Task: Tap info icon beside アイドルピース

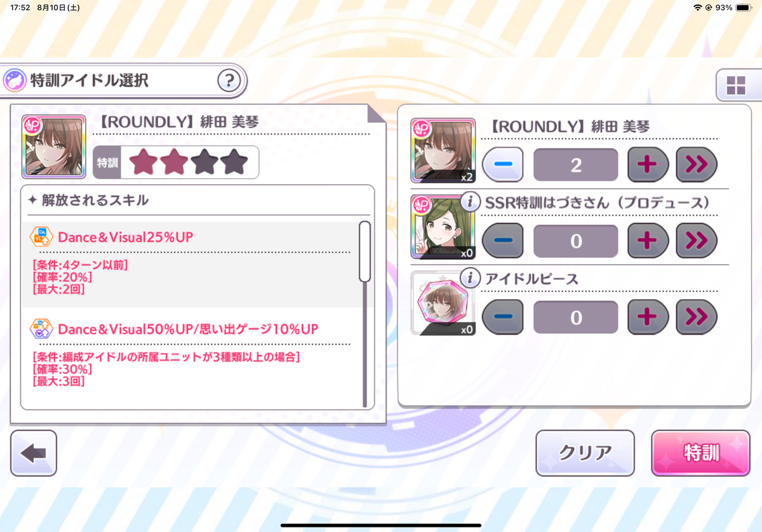Action: point(470,277)
